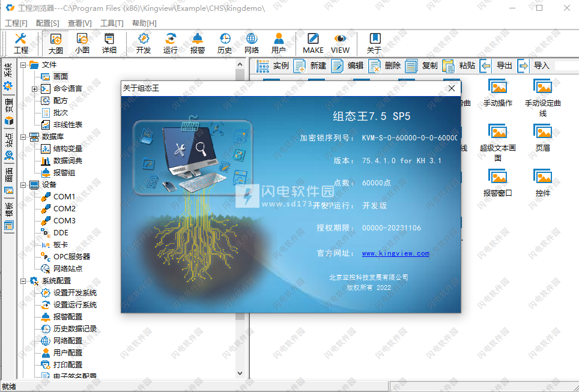
Task: Open the 配置[S] menu
Action: 47,23
